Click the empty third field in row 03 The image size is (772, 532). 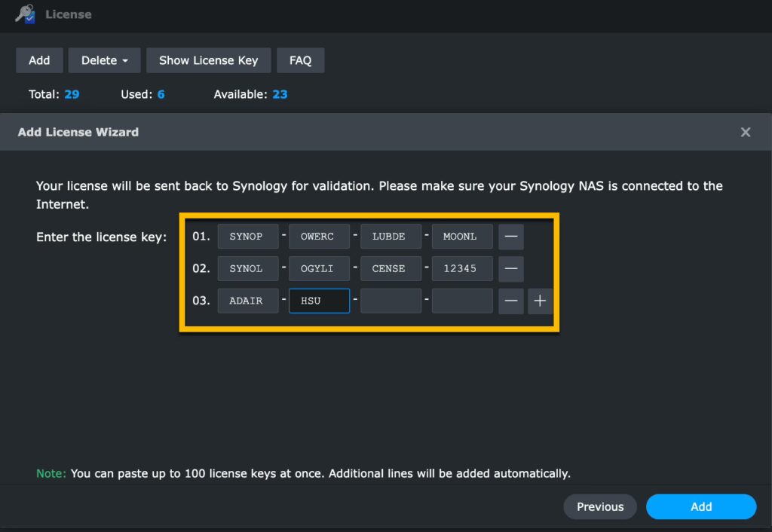point(391,301)
